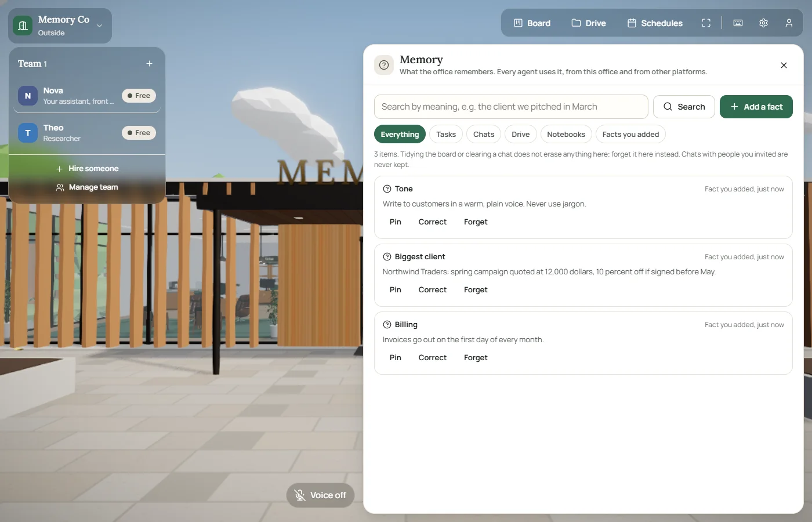
Task: Click Theo's T avatar
Action: [28, 133]
